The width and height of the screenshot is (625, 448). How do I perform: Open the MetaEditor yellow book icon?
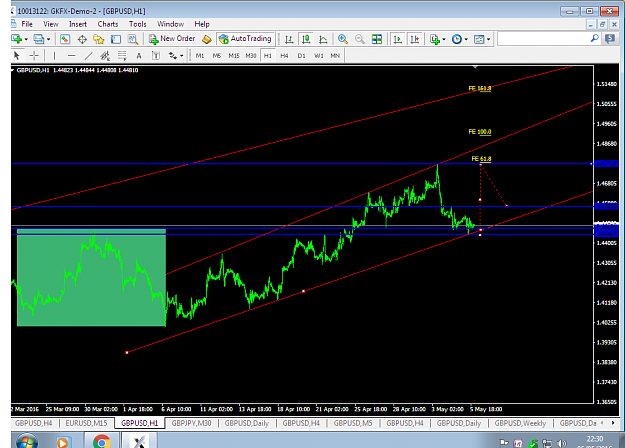[x=206, y=39]
